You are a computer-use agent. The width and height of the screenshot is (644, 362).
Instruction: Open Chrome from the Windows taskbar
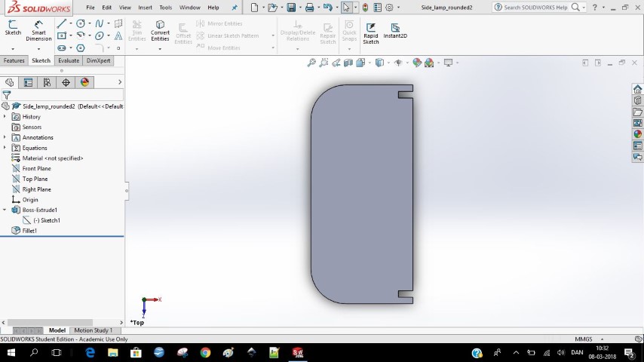(205, 352)
